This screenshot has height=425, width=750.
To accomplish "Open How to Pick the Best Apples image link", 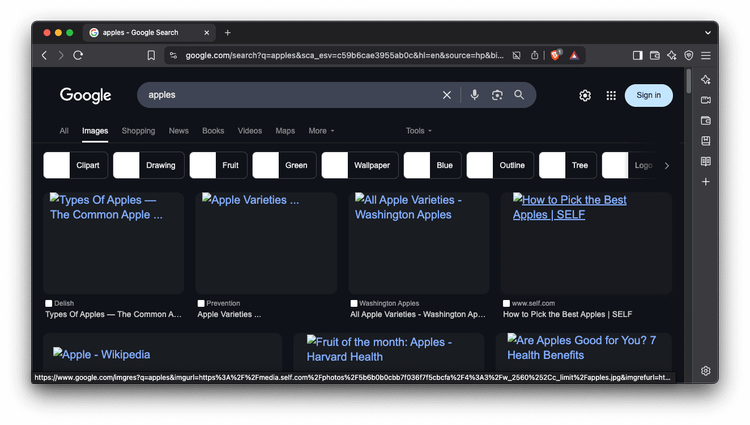I will click(x=586, y=243).
